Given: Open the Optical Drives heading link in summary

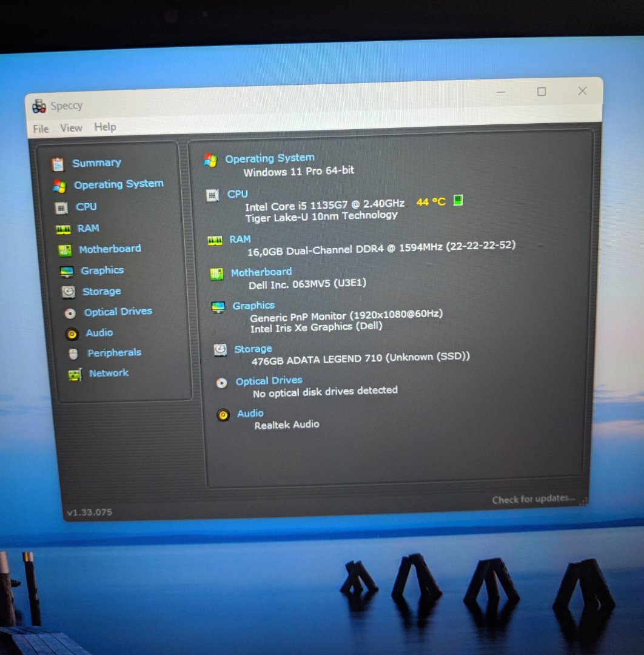Looking at the screenshot, I should coord(269,380).
